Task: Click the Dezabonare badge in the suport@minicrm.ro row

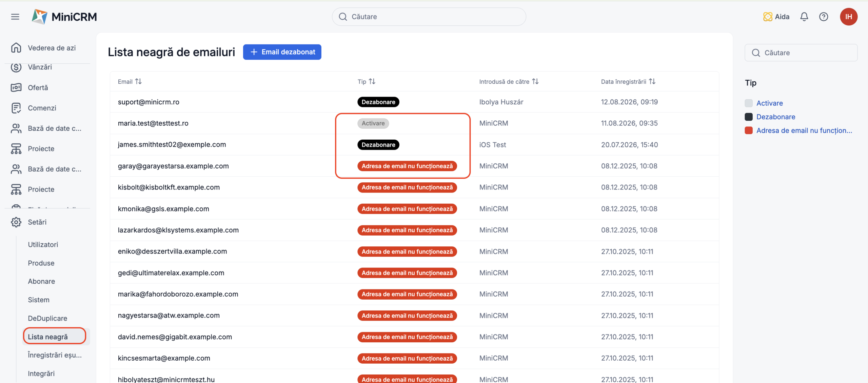Action: 378,102
